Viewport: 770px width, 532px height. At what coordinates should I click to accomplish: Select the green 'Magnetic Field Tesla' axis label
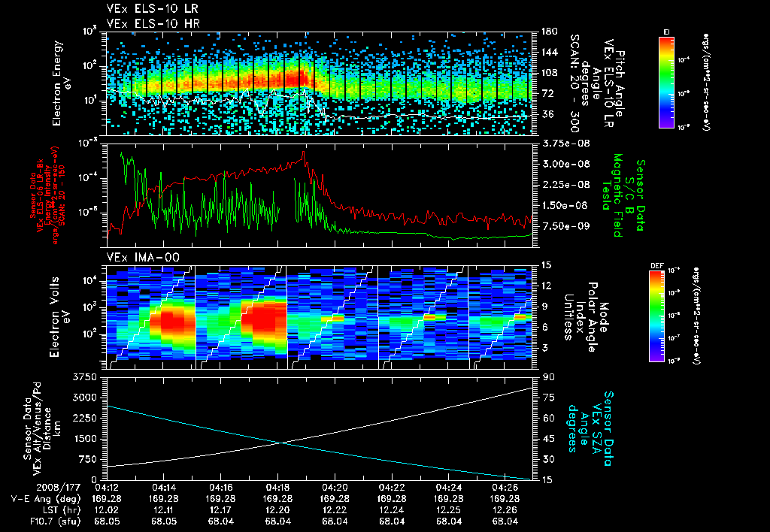[612, 195]
